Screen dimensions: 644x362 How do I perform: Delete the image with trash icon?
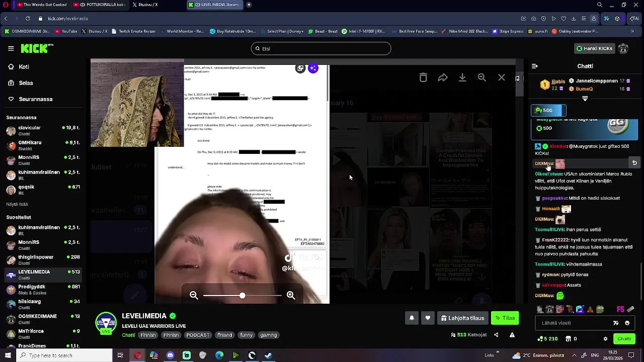coord(423,77)
